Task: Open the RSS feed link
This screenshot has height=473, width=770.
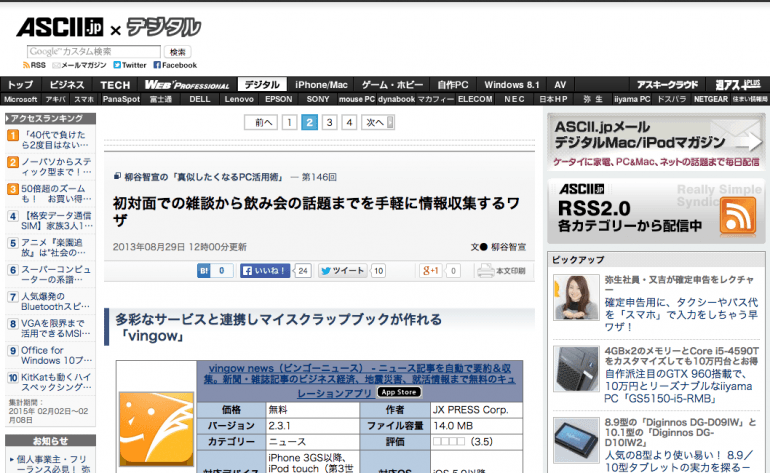Action: (x=34, y=65)
